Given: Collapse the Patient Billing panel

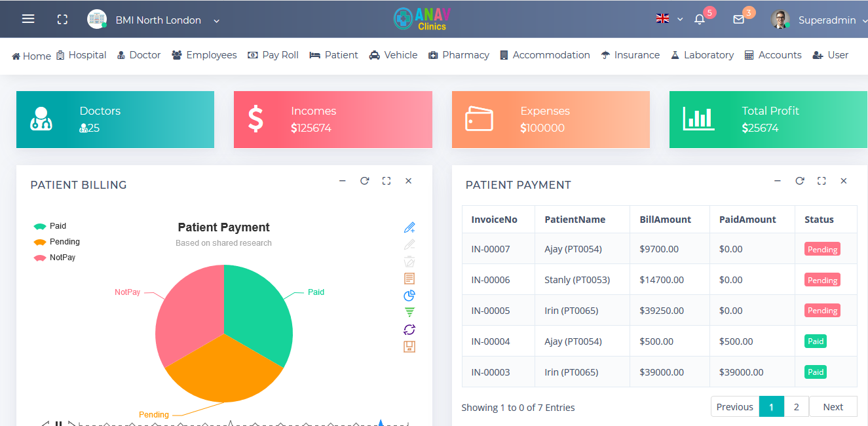Looking at the screenshot, I should coord(342,181).
